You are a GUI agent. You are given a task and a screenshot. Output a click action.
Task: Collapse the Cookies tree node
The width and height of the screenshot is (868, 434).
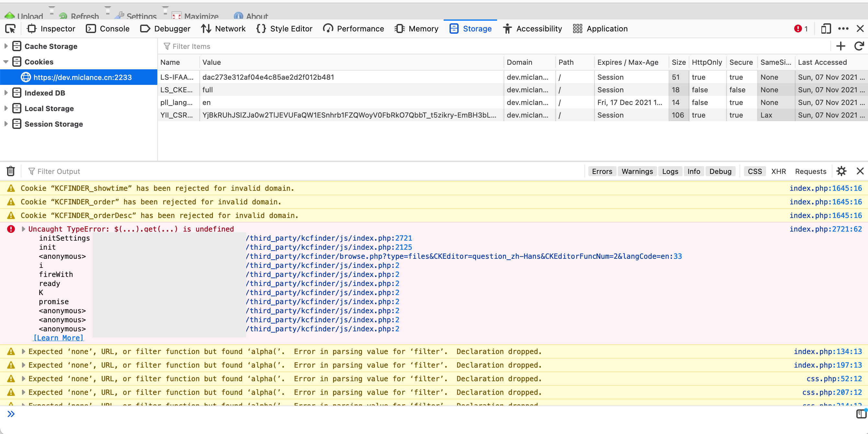(6, 62)
